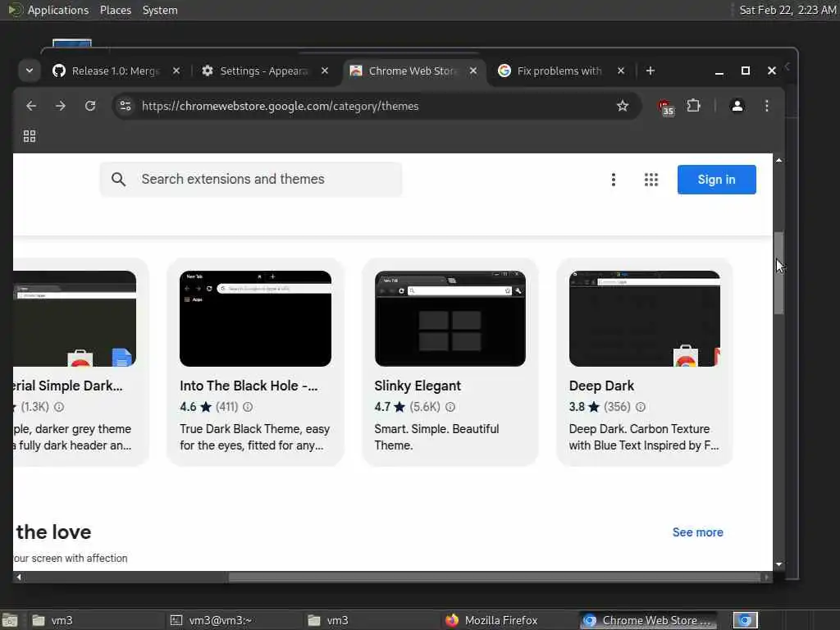Open the Extensions puzzle icon
Viewport: 840px width, 630px height.
click(x=693, y=106)
